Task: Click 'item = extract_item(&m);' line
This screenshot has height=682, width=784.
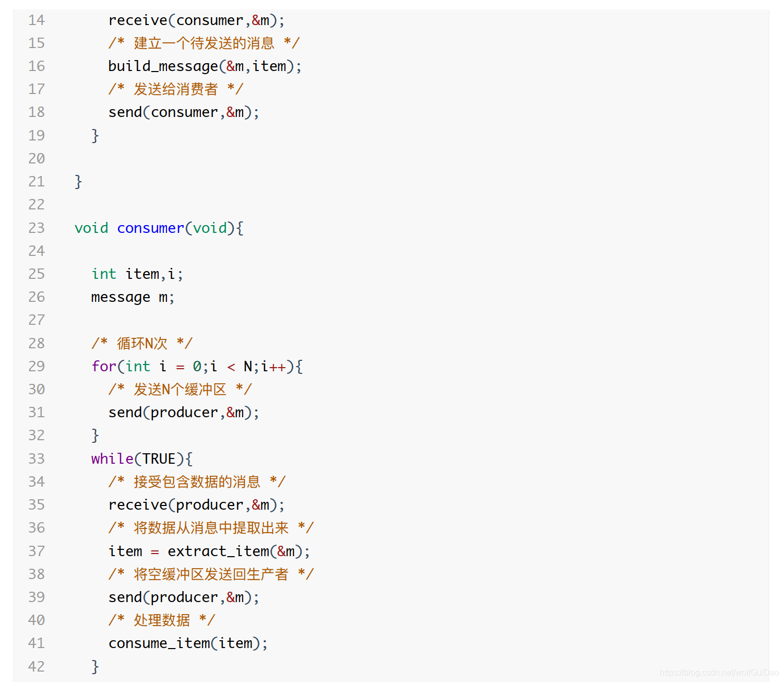Action: 209,551
